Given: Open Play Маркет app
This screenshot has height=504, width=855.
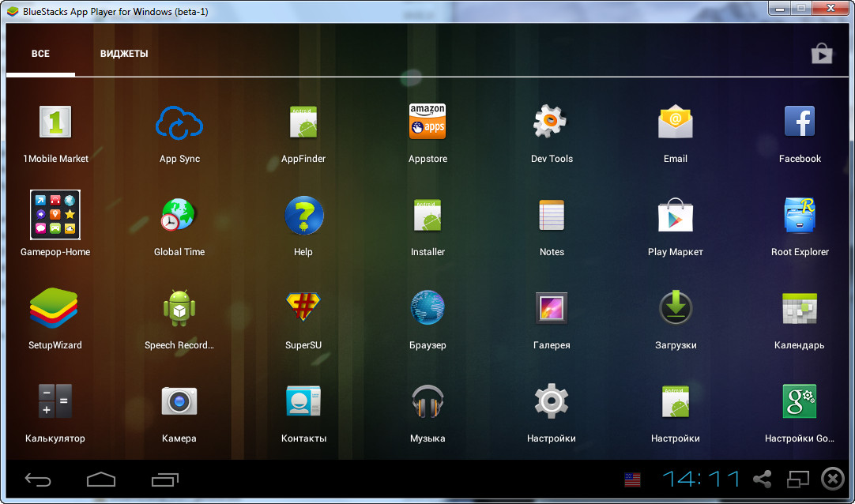Looking at the screenshot, I should (x=675, y=216).
